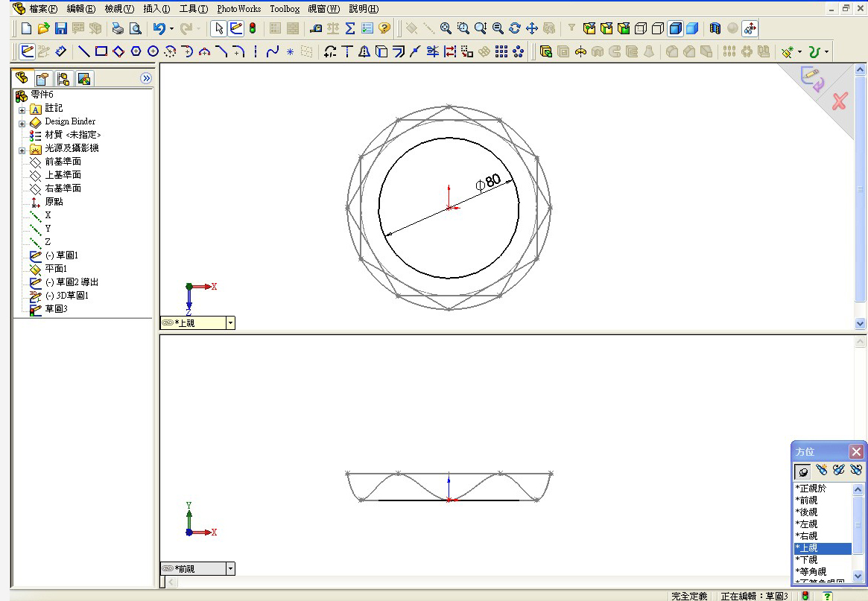The image size is (868, 601).
Task: Save the part using the Save icon
Action: tap(60, 28)
